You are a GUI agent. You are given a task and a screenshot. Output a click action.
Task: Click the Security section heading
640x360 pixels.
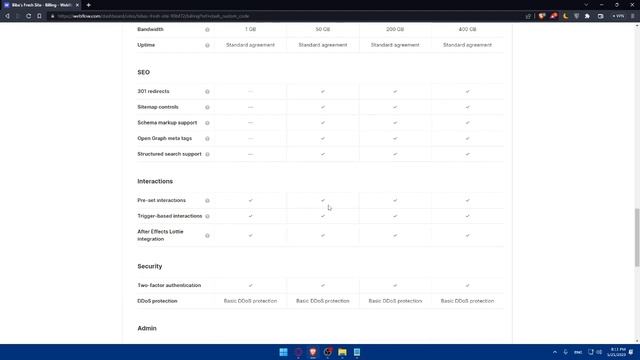(150, 266)
